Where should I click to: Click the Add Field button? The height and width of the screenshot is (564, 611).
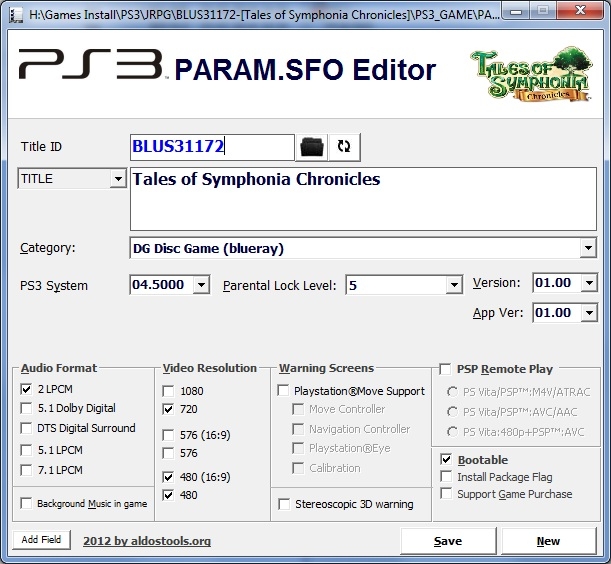(x=41, y=540)
